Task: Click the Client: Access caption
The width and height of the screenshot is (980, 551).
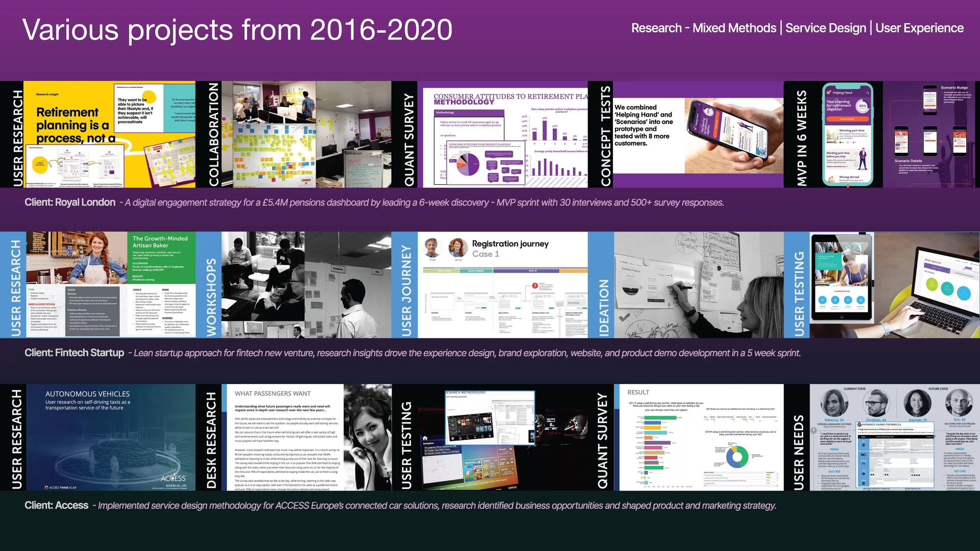Action: (56, 505)
